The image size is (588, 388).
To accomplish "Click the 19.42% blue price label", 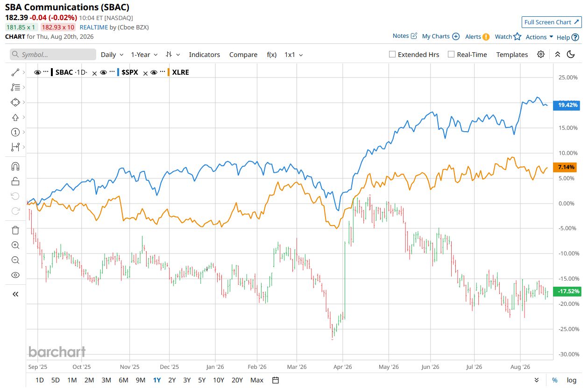I will tap(567, 105).
